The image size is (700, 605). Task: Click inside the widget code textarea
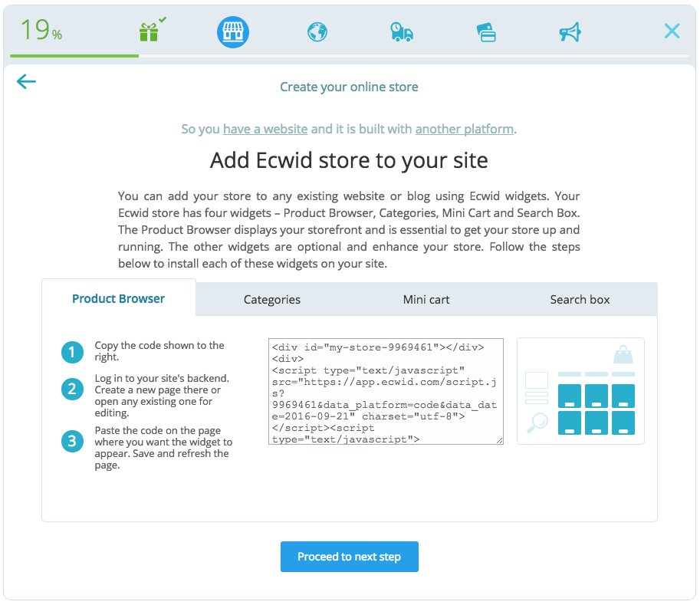386,392
